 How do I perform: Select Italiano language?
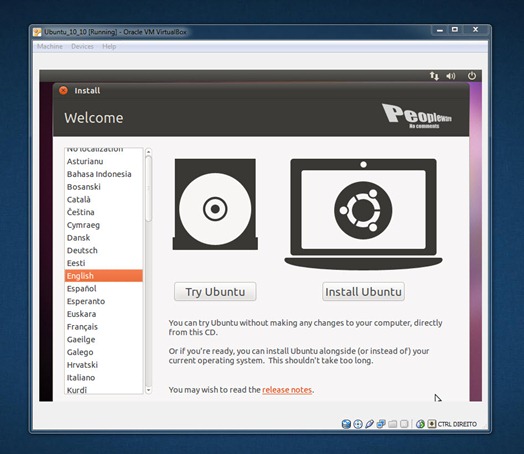104,377
